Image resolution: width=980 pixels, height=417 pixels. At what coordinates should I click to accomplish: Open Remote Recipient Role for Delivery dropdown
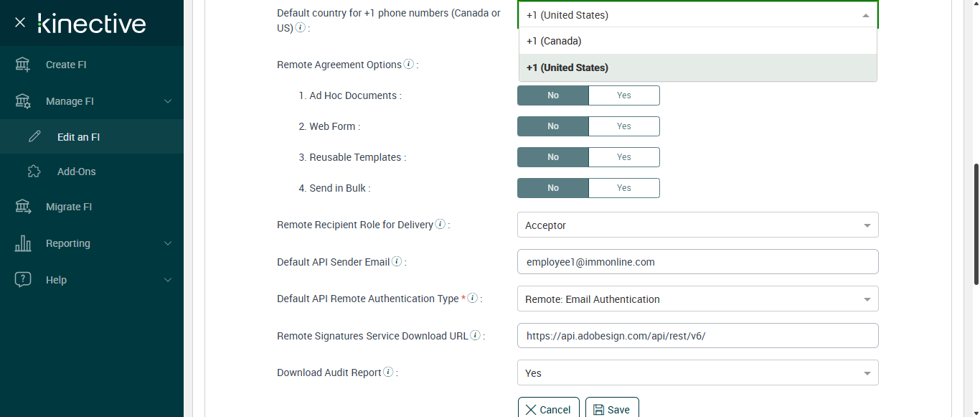(x=697, y=225)
